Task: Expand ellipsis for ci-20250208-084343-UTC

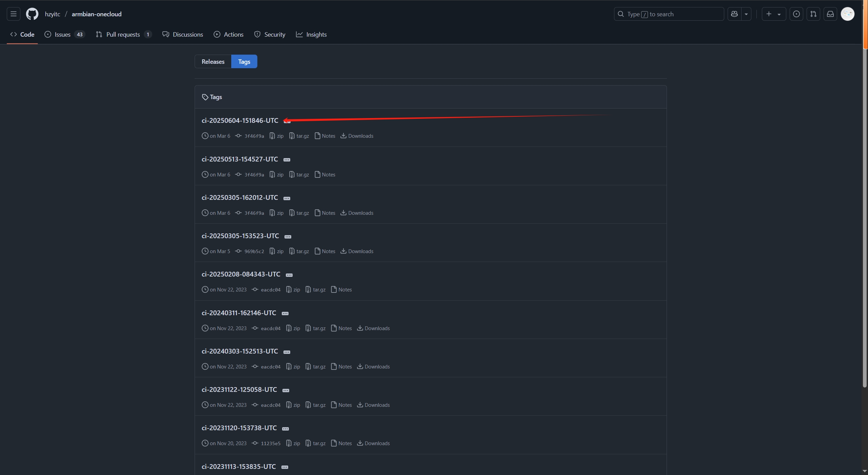Action: (x=289, y=275)
